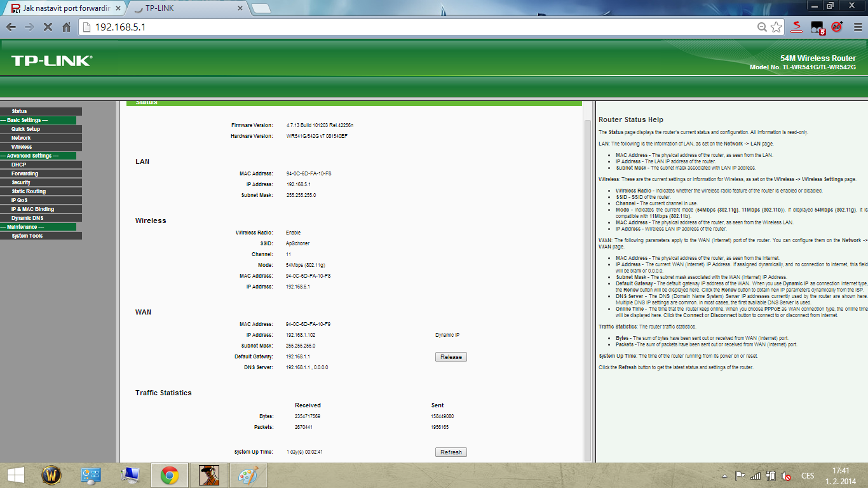Close the TP-LINK browser tab

(x=240, y=9)
